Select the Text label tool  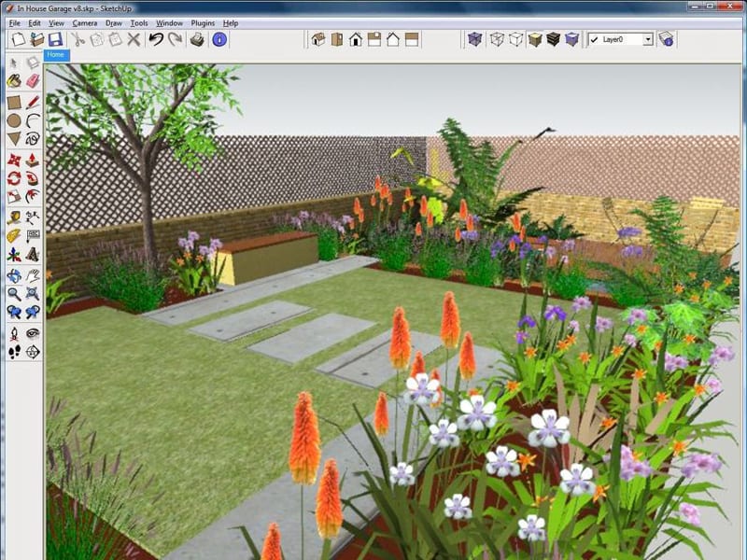point(33,236)
